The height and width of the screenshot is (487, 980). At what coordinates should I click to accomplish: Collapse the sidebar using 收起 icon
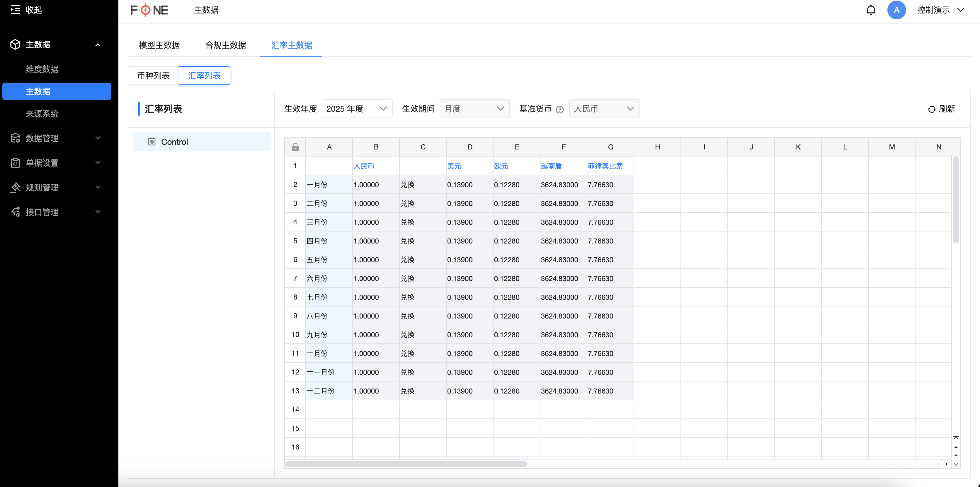pos(15,10)
